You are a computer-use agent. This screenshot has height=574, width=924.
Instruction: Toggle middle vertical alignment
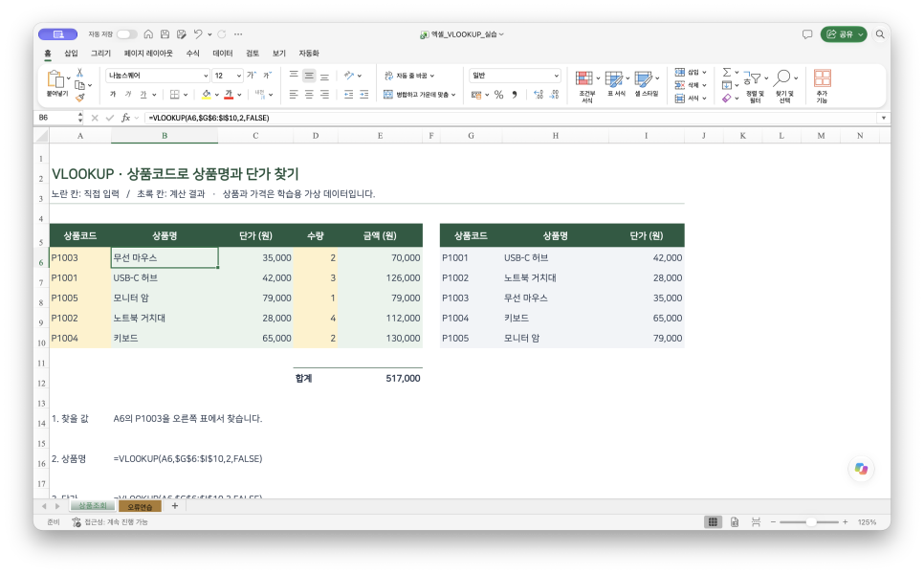309,76
